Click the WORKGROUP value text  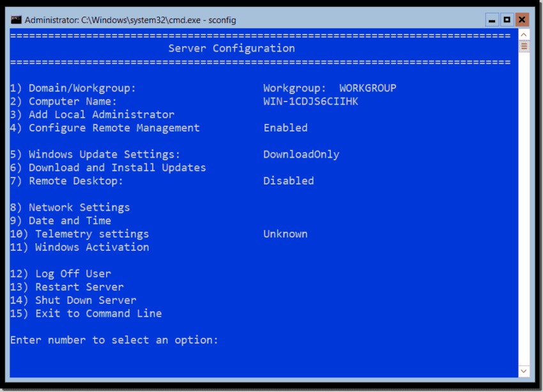(x=367, y=87)
